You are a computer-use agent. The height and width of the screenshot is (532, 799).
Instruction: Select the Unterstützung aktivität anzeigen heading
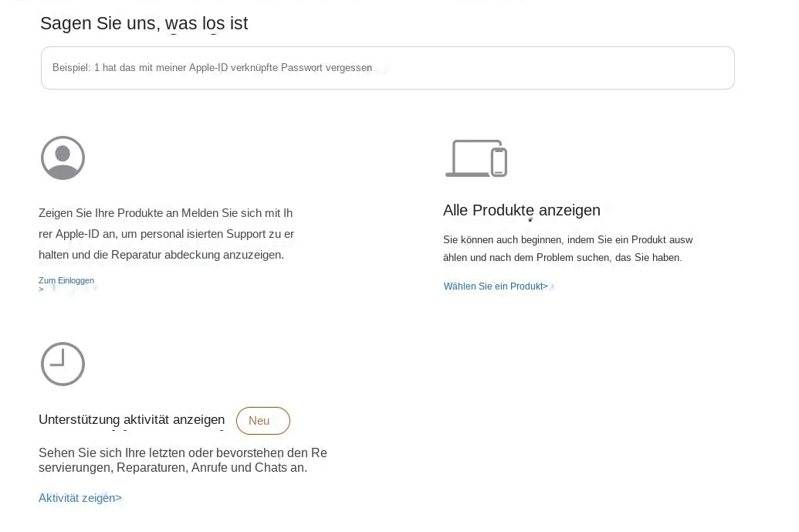pyautogui.click(x=131, y=420)
